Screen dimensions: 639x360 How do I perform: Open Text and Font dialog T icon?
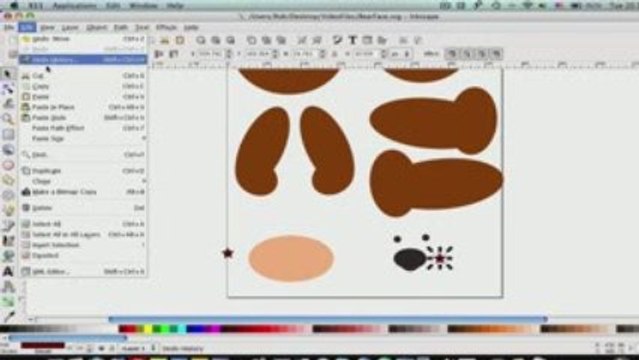352,40
